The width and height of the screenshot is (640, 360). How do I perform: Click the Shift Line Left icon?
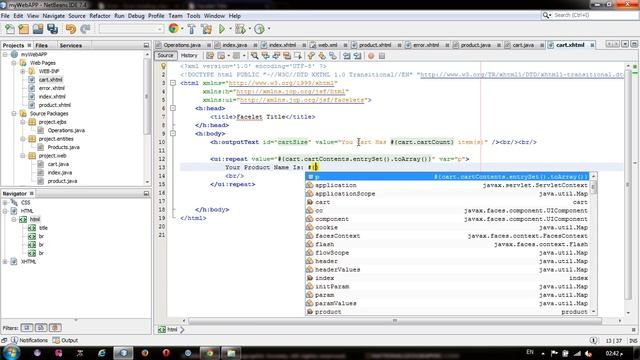click(347, 56)
